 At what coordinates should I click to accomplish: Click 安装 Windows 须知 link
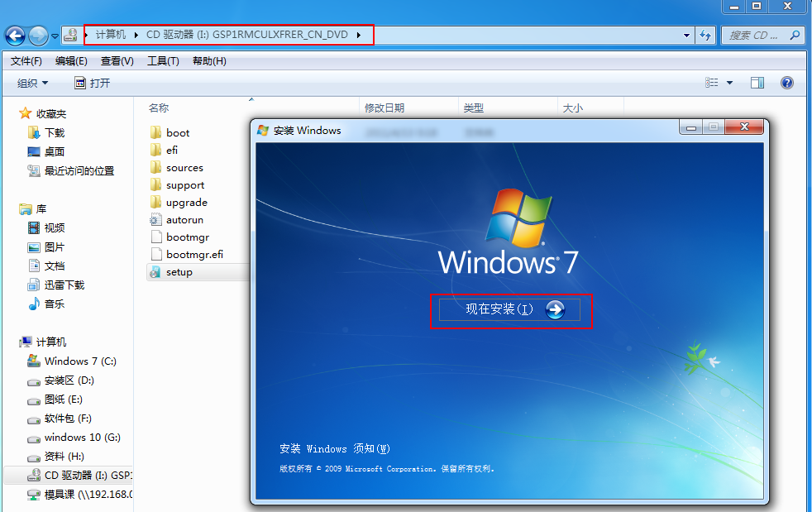tap(334, 449)
